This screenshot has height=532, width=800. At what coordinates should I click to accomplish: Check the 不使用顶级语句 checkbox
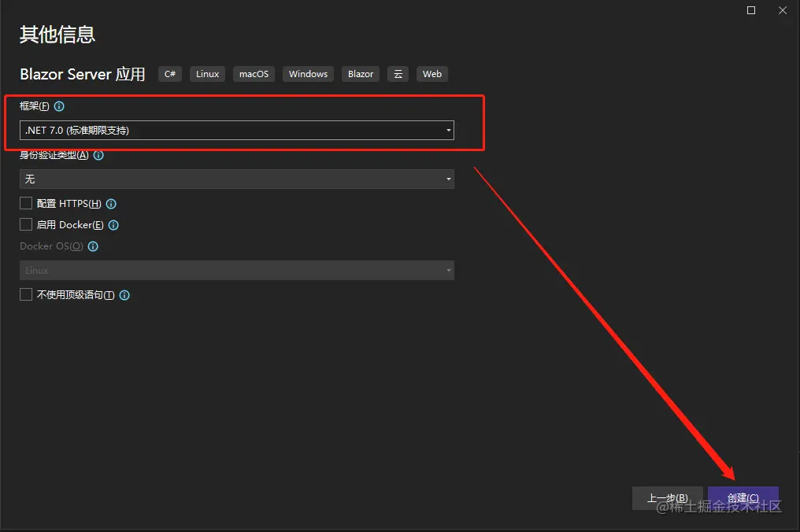click(x=26, y=294)
